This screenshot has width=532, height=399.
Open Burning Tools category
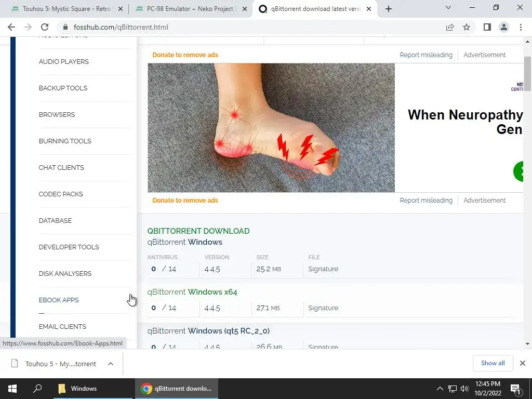click(65, 141)
